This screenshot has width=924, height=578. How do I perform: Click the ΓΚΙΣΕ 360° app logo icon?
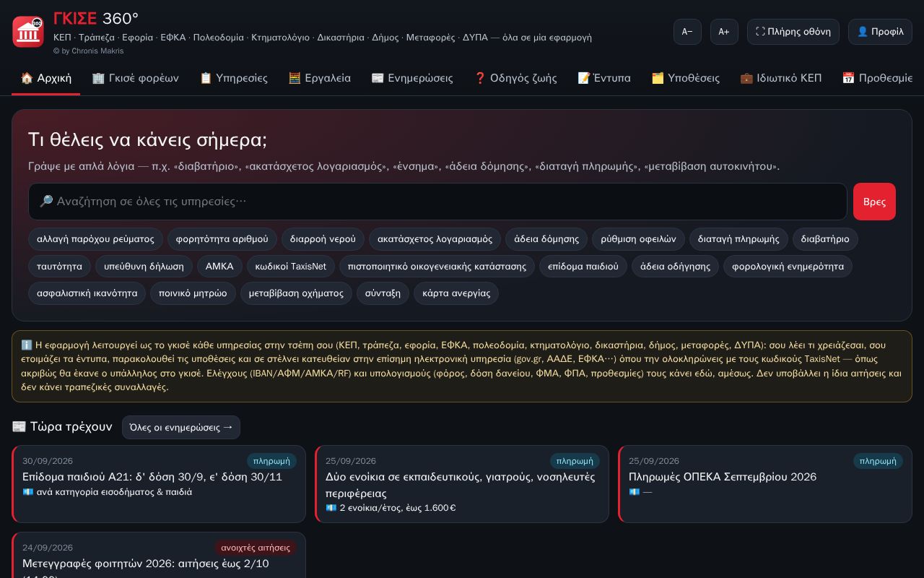click(x=28, y=32)
